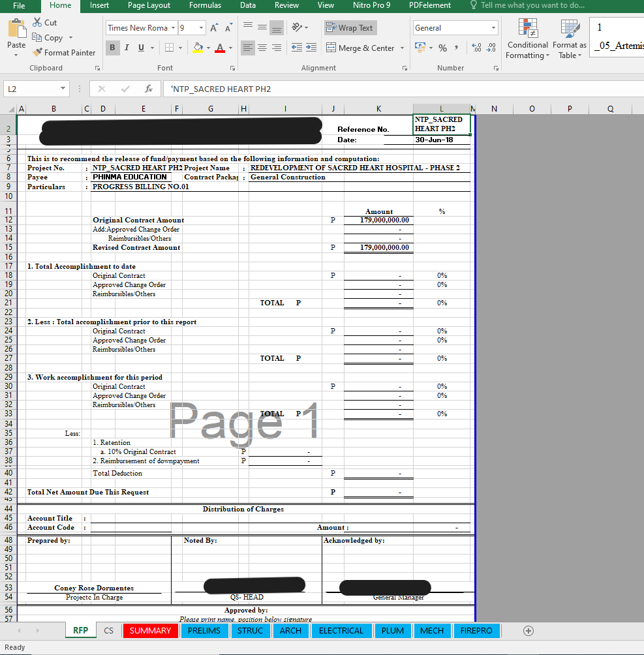This screenshot has height=655, width=644.
Task: Open Number dialog launcher
Action: [x=496, y=68]
